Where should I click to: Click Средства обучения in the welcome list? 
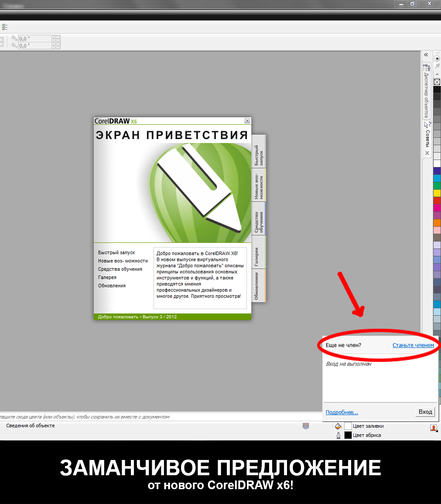(120, 269)
